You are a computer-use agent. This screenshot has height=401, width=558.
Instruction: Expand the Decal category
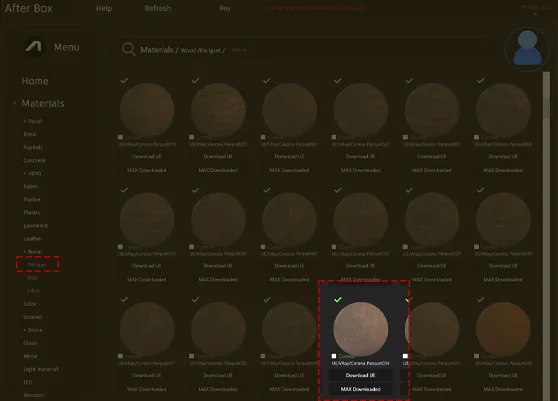(x=33, y=121)
